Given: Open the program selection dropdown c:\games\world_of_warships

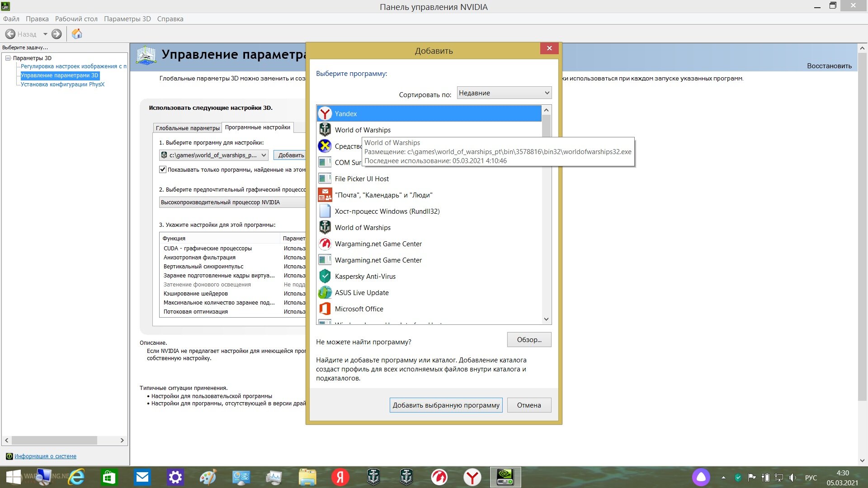Looking at the screenshot, I should 214,155.
